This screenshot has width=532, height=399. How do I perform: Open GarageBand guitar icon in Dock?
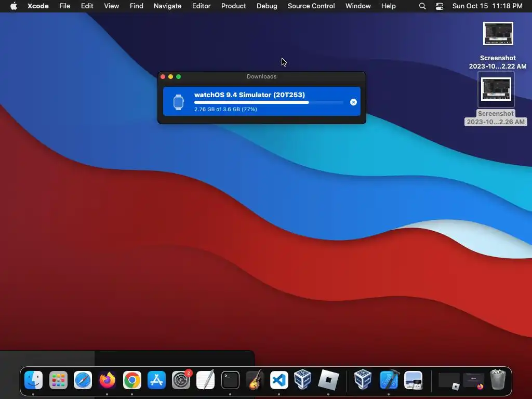255,380
